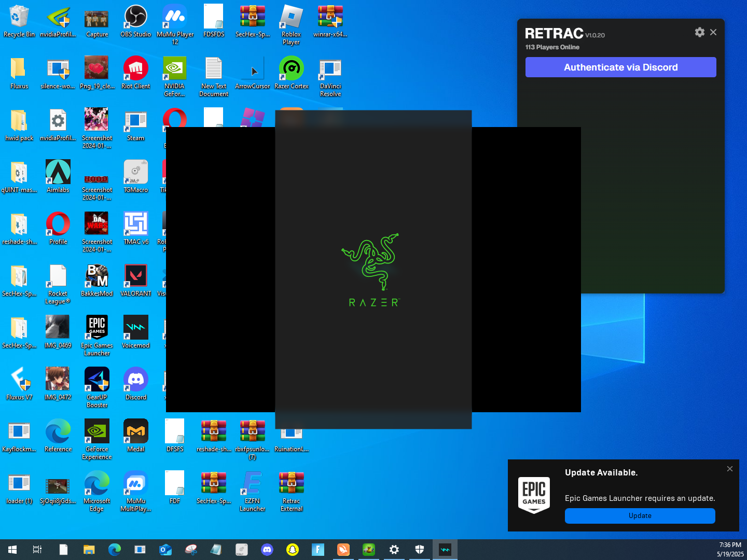The width and height of the screenshot is (747, 560).
Task: Select the Png_19_cle image file
Action: 97,73
